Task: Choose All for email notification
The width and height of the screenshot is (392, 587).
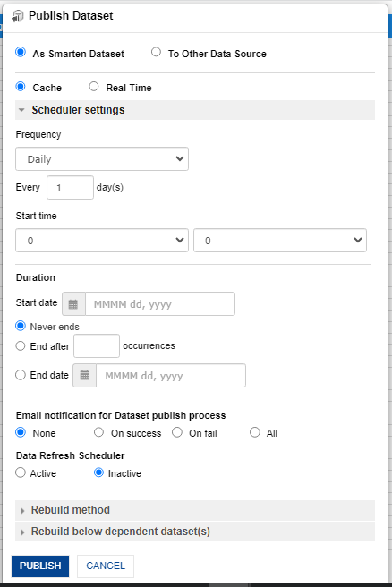Action: click(255, 432)
